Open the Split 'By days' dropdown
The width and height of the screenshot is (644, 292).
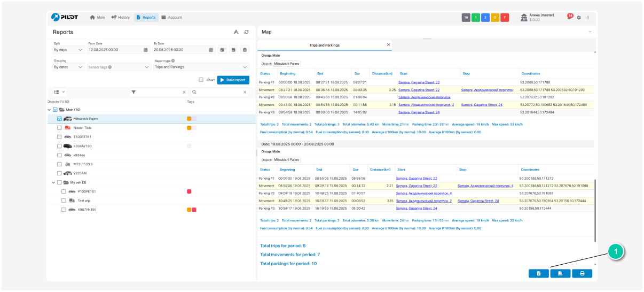click(69, 50)
